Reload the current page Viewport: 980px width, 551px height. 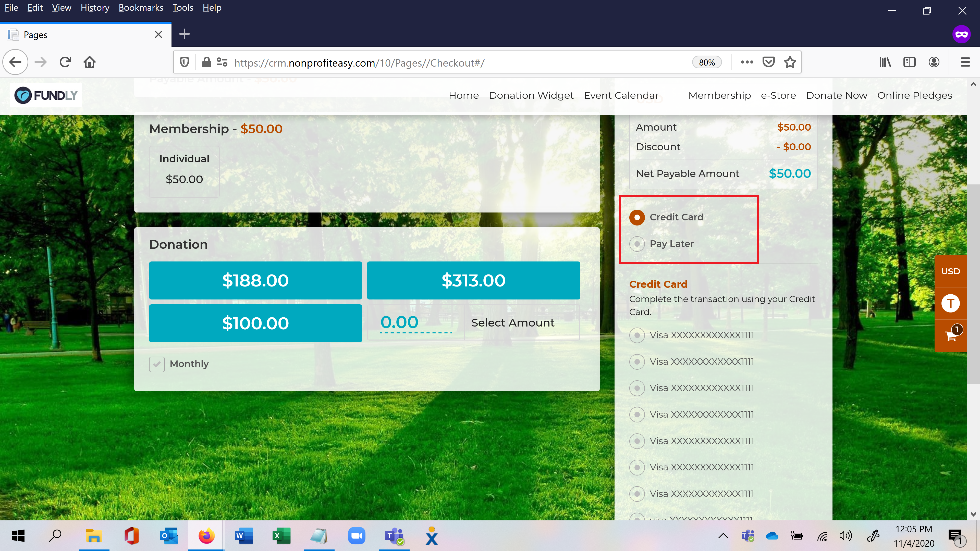[x=65, y=62]
